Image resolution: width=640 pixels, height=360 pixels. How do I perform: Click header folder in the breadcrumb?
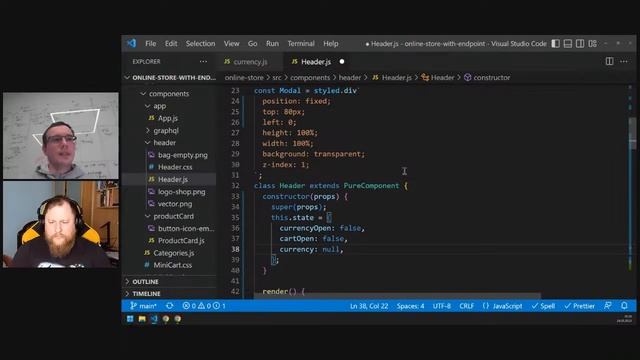pos(350,78)
